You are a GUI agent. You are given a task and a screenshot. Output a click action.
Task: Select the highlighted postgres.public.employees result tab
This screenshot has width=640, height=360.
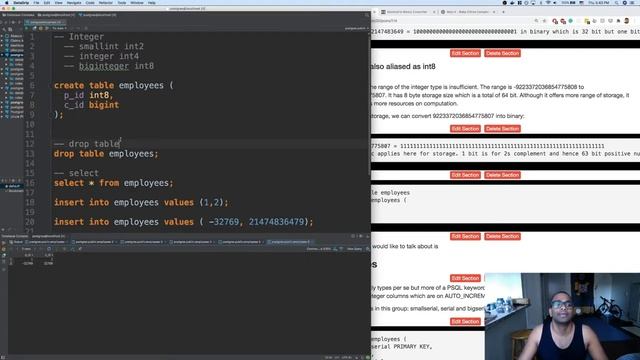tap(290, 242)
